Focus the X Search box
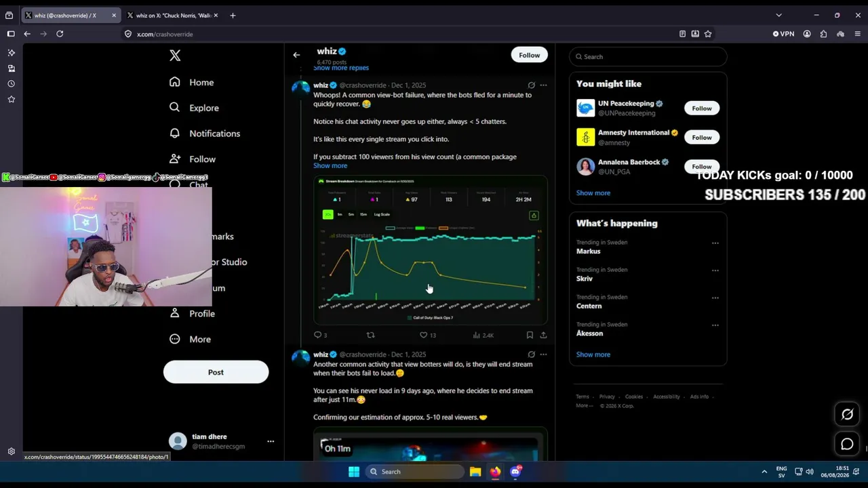The height and width of the screenshot is (488, 868). [x=648, y=57]
